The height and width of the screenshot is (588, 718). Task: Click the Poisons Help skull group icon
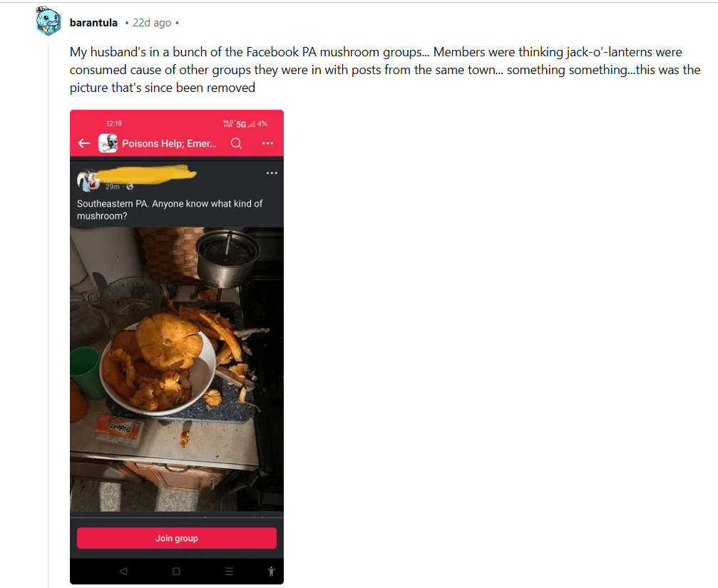point(108,143)
